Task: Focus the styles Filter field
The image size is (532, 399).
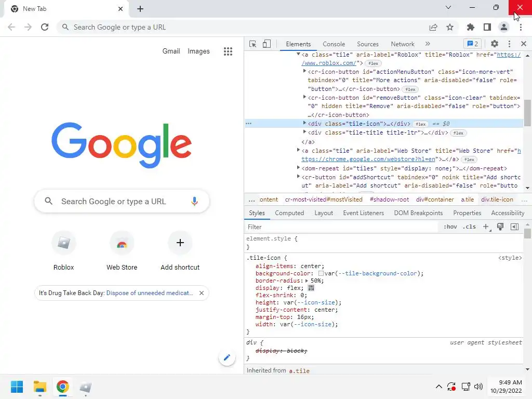Action: tap(341, 227)
